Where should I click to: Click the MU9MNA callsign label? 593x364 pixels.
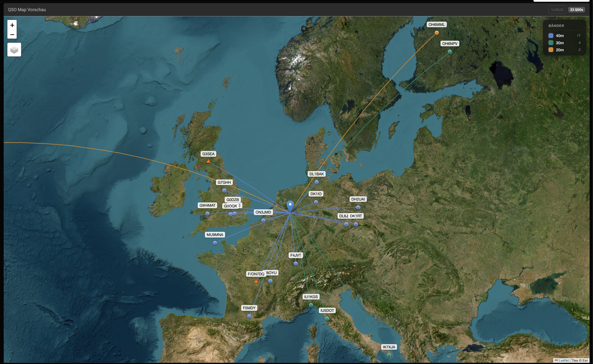[x=215, y=235]
